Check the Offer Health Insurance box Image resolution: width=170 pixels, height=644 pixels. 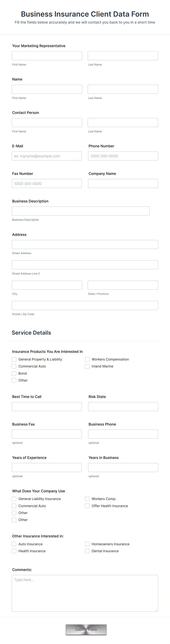(x=87, y=506)
